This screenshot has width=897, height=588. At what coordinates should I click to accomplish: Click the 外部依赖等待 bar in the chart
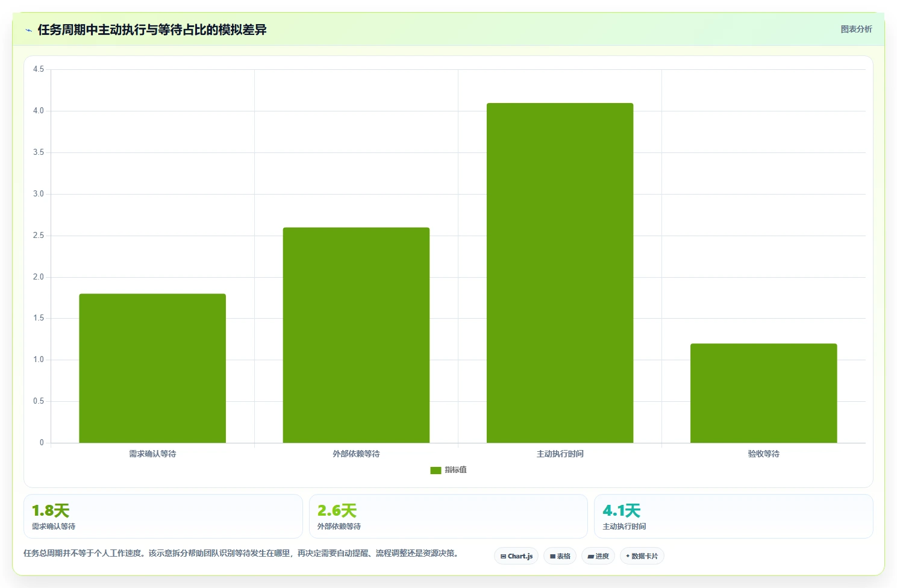point(356,335)
